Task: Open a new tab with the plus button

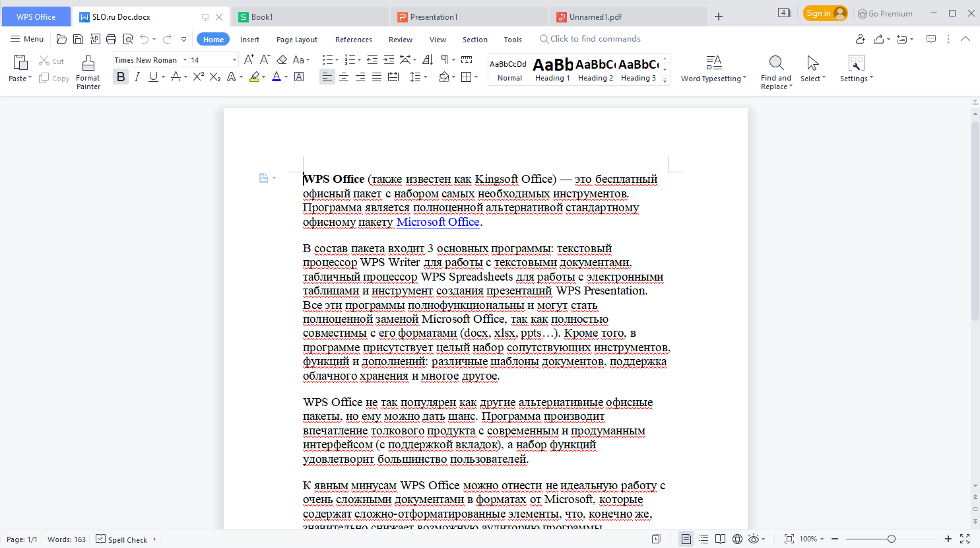Action: pos(719,17)
